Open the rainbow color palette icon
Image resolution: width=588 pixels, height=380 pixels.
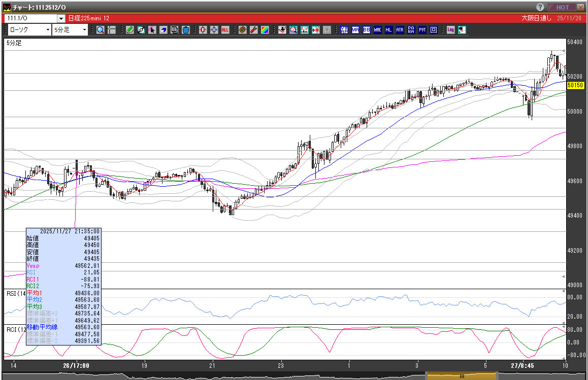point(265,30)
